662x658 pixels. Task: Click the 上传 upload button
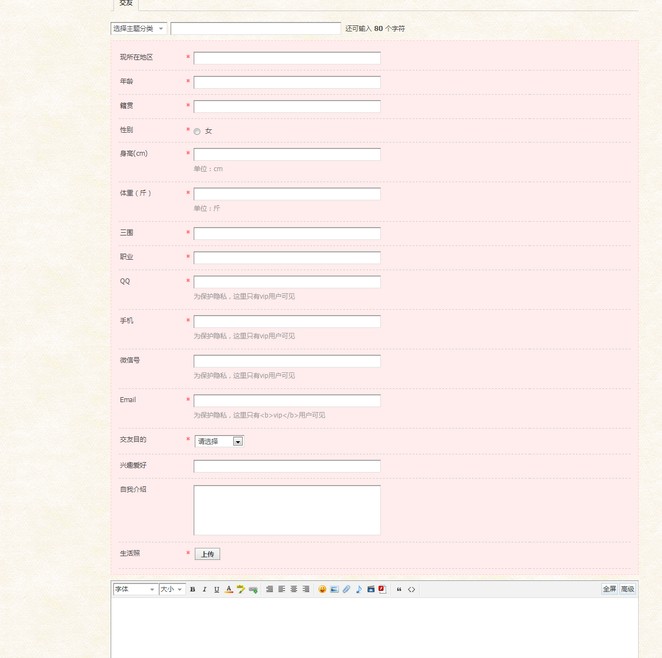pyautogui.click(x=207, y=554)
